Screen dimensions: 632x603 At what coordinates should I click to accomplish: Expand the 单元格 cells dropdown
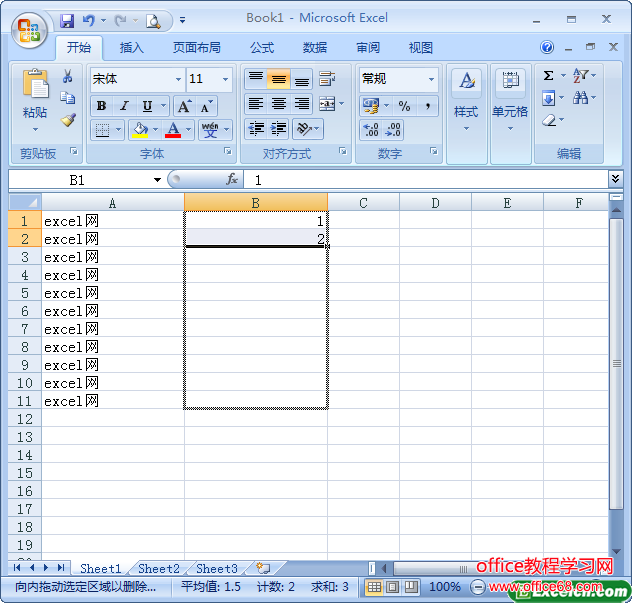tap(510, 129)
